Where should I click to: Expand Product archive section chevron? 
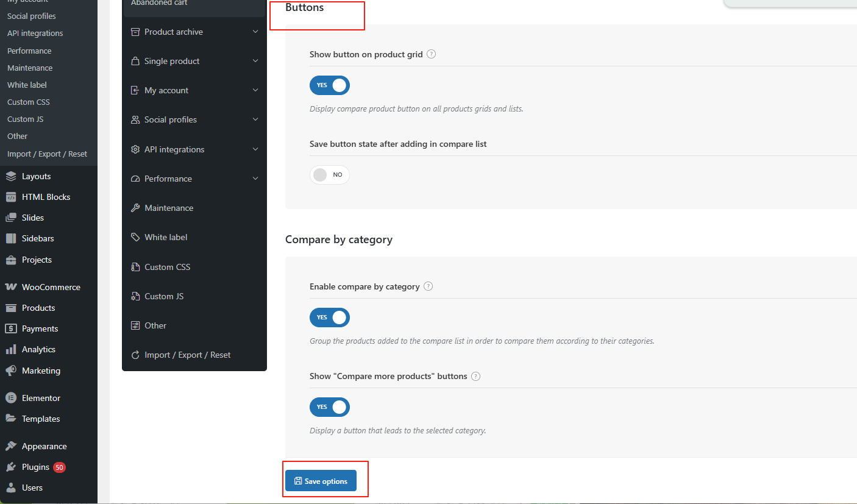coord(255,32)
